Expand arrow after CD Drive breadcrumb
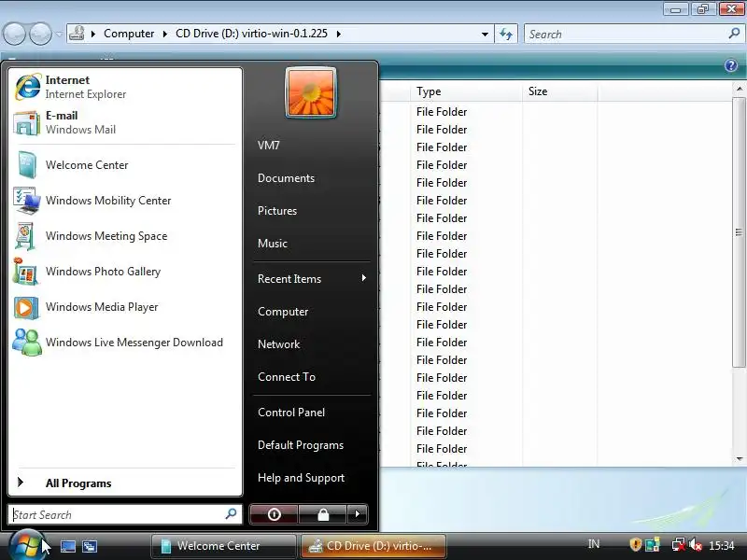This screenshot has width=747, height=560. (339, 34)
